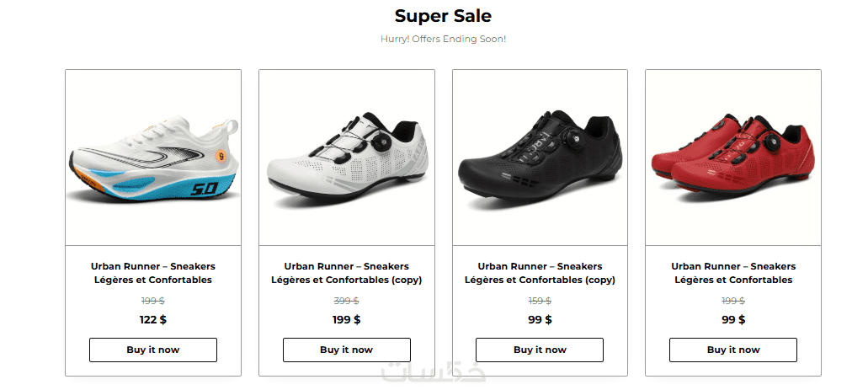
Task: Click the 99 $ price under the black shoe
Action: [540, 319]
